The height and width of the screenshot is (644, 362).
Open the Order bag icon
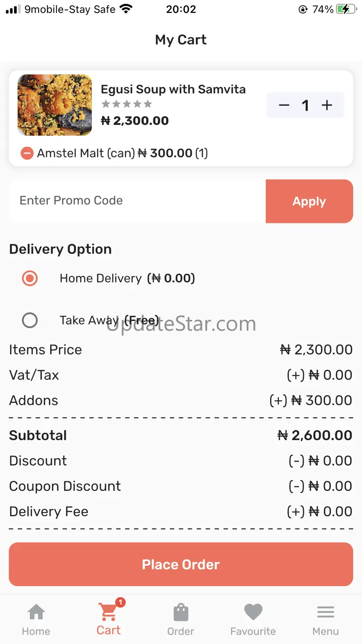coord(181,612)
